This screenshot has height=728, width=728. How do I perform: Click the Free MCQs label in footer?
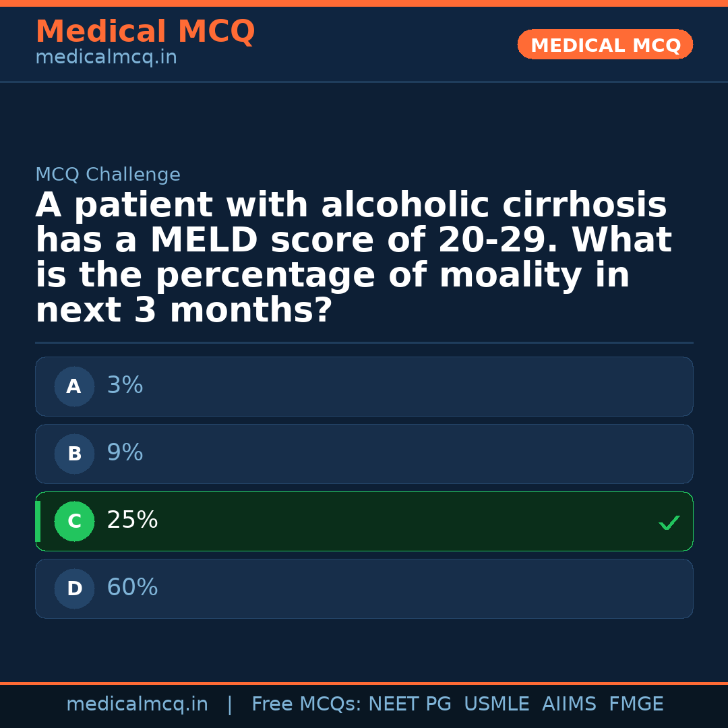pyautogui.click(x=306, y=704)
